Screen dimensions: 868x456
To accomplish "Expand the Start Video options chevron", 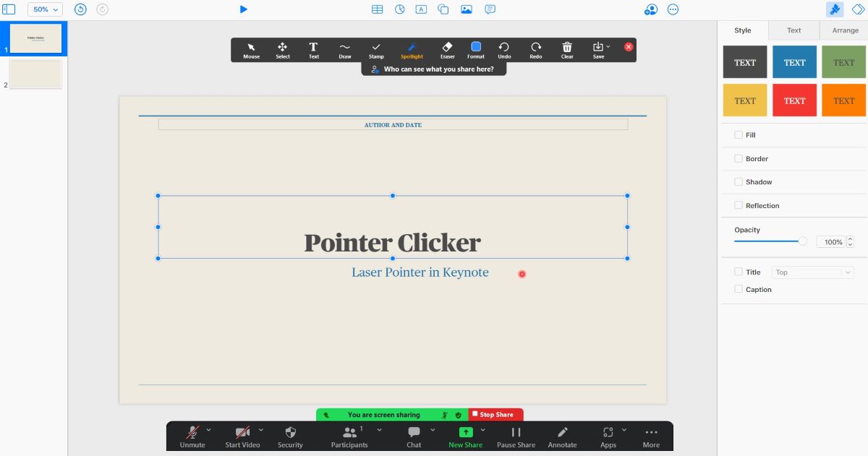I will [262, 429].
